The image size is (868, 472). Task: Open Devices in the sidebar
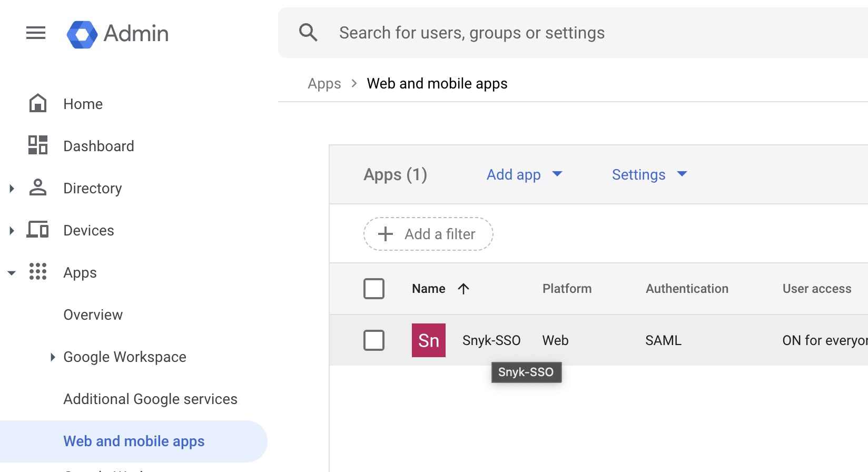(x=88, y=230)
